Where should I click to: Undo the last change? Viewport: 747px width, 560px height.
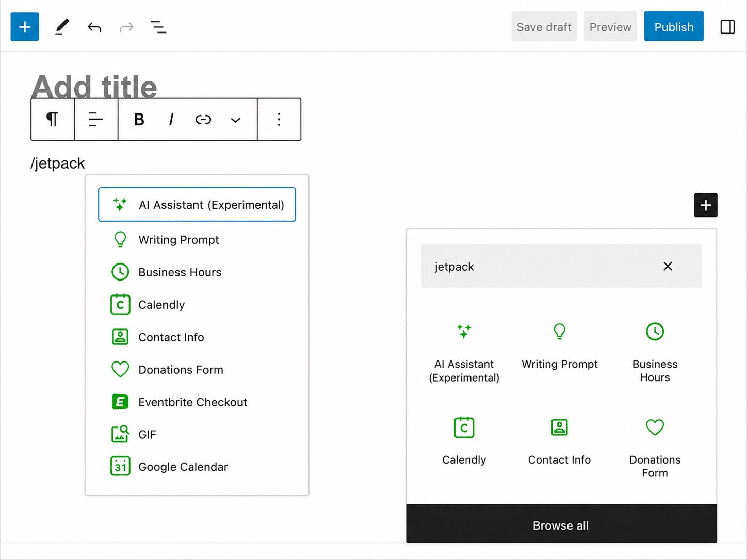click(x=94, y=27)
